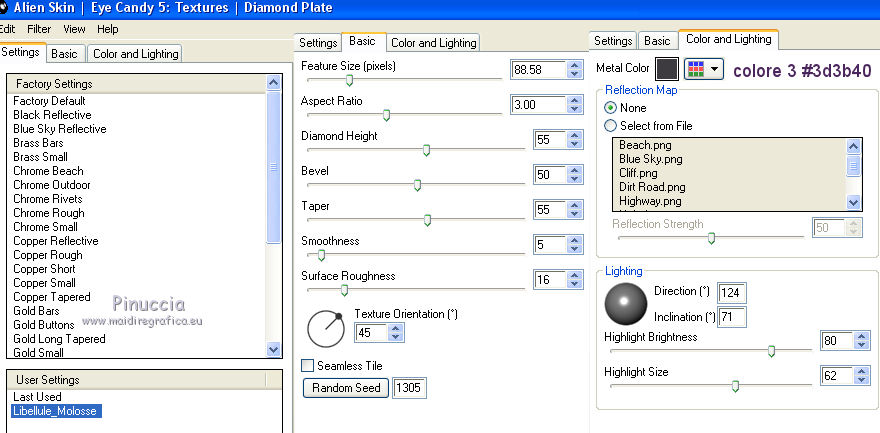
Task: Switch to Color and Lighting tab in left panel
Action: tap(135, 54)
